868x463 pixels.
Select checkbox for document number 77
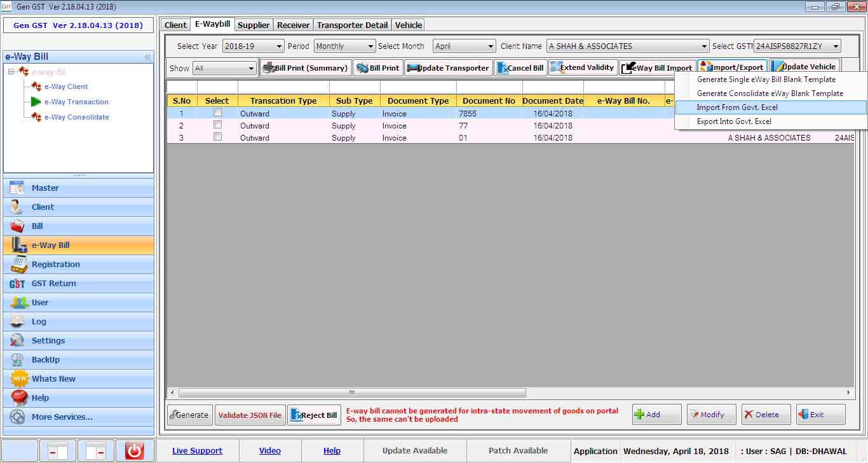[x=218, y=125]
